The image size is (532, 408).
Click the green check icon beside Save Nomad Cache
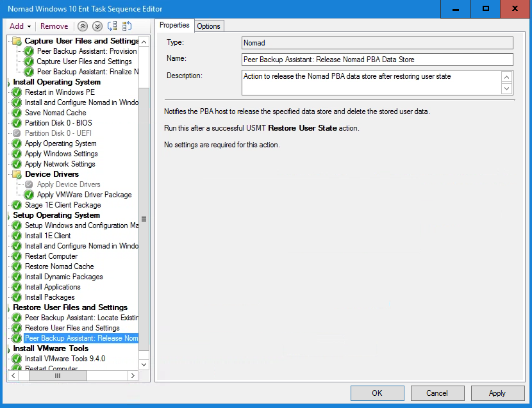(x=17, y=113)
